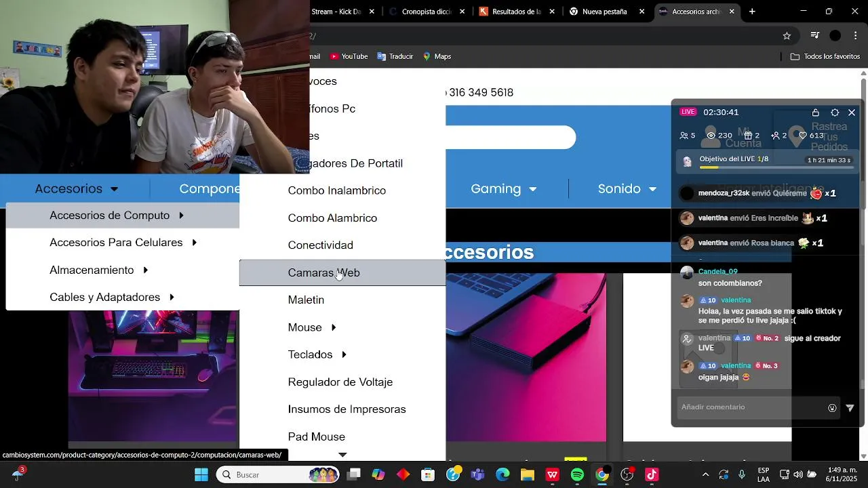Viewport: 868px width, 488px height.
Task: Click the gaming keyboard product image
Action: [x=153, y=375]
